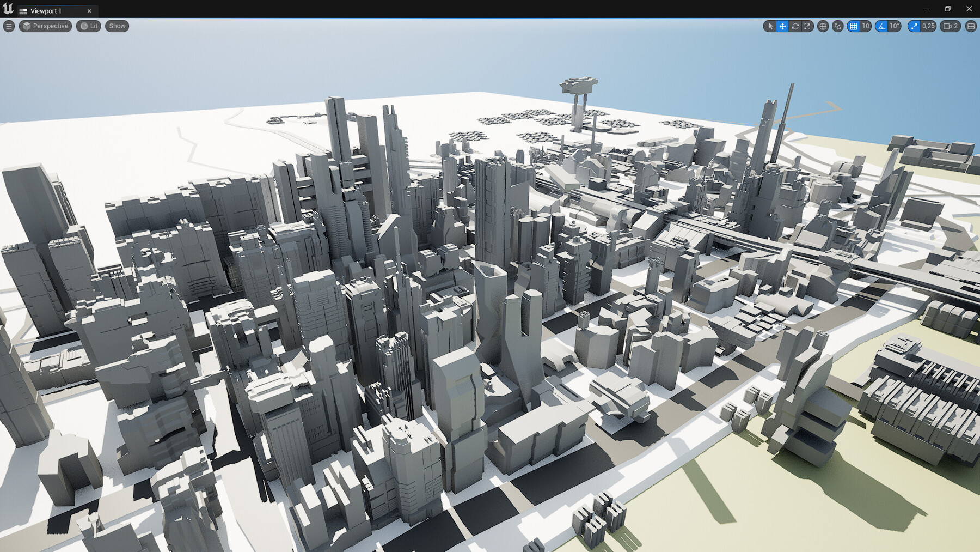Toggle scale snapping on
Viewport: 980px width, 552px height.
point(914,26)
